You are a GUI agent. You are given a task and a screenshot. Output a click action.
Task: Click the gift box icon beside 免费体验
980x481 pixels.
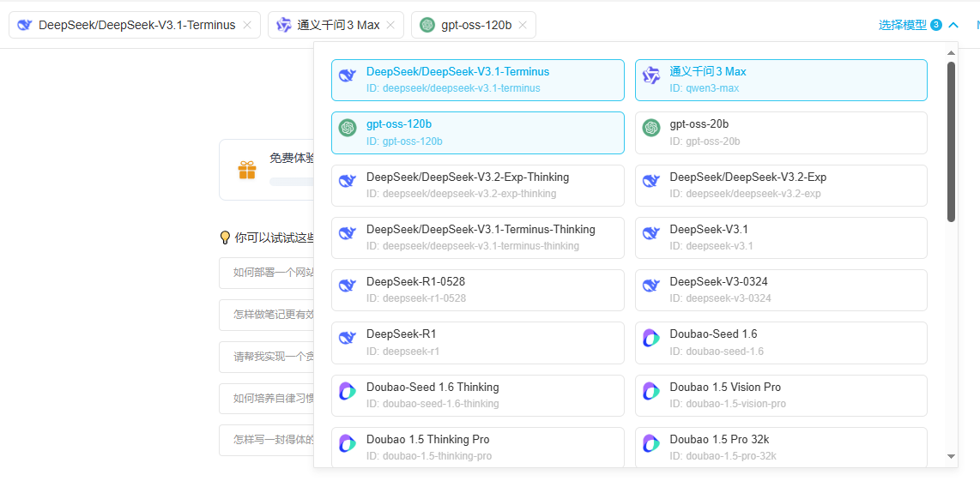tap(247, 170)
